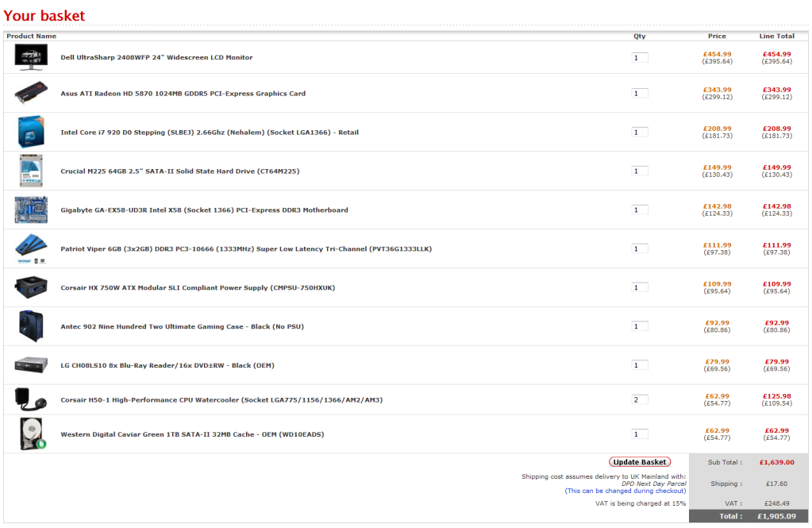Viewport: 812px width, 528px height.
Task: Open the Western Digital Caviar Green thumbnail
Action: (33, 434)
